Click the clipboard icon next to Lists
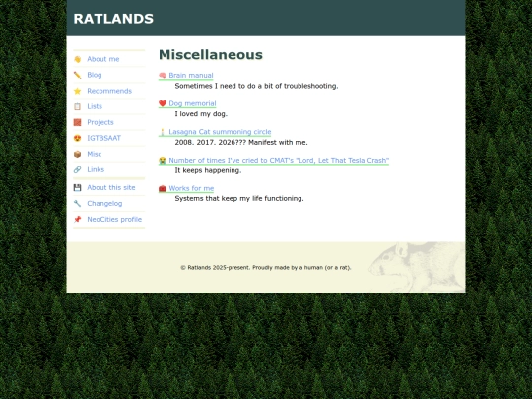Screen dimensions: 532x399 coord(78,106)
